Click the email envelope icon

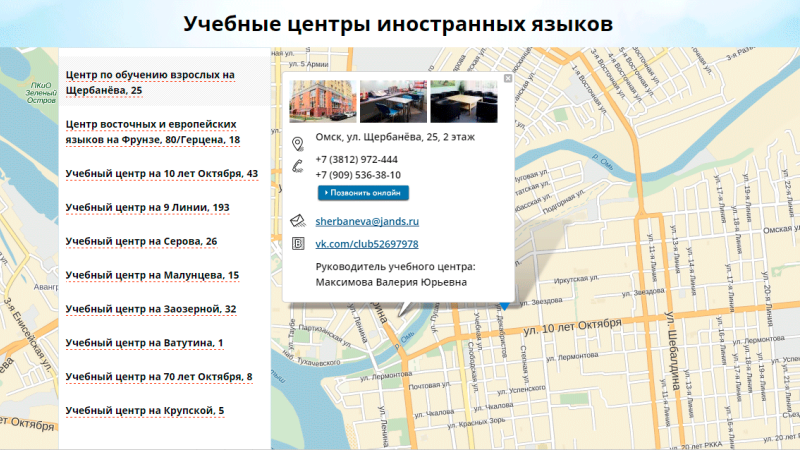point(297,221)
